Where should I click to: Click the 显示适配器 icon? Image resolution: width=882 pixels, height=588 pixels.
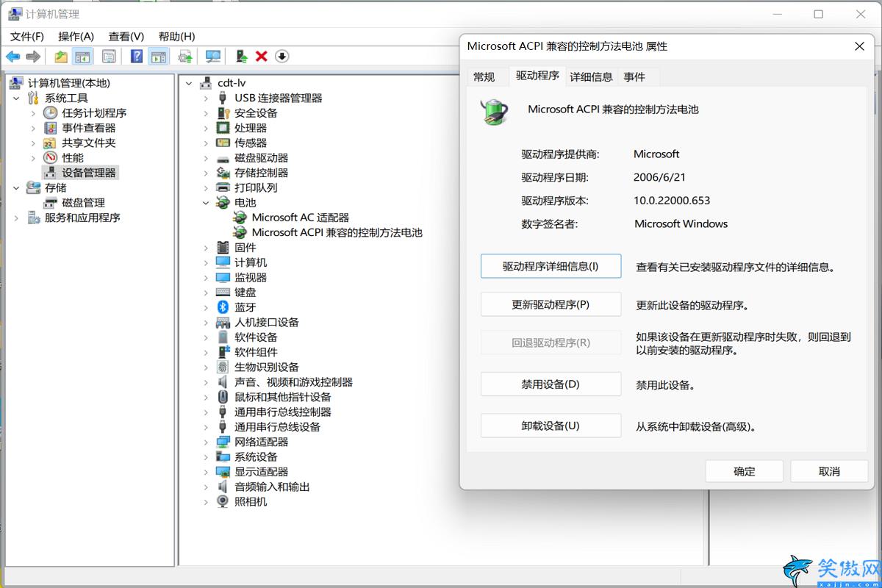[223, 472]
